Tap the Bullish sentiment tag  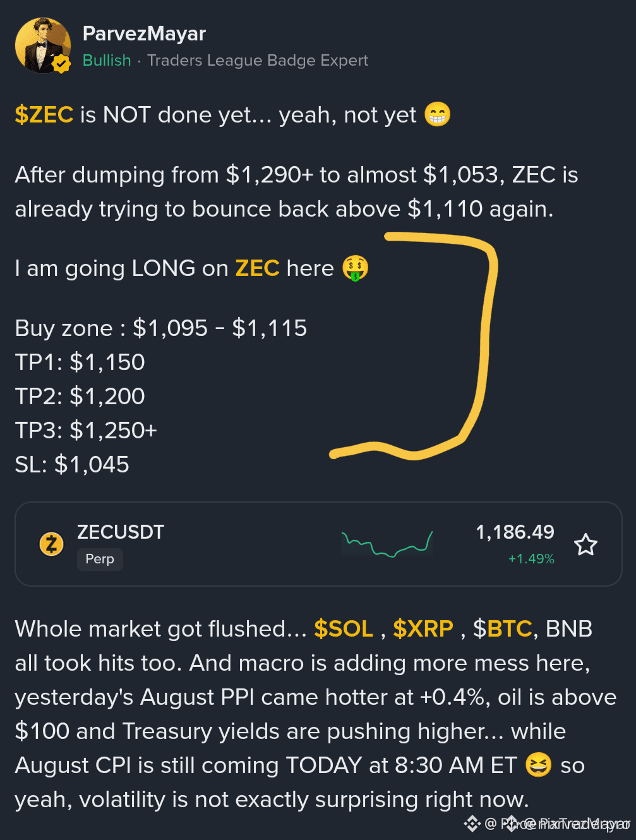tap(107, 61)
